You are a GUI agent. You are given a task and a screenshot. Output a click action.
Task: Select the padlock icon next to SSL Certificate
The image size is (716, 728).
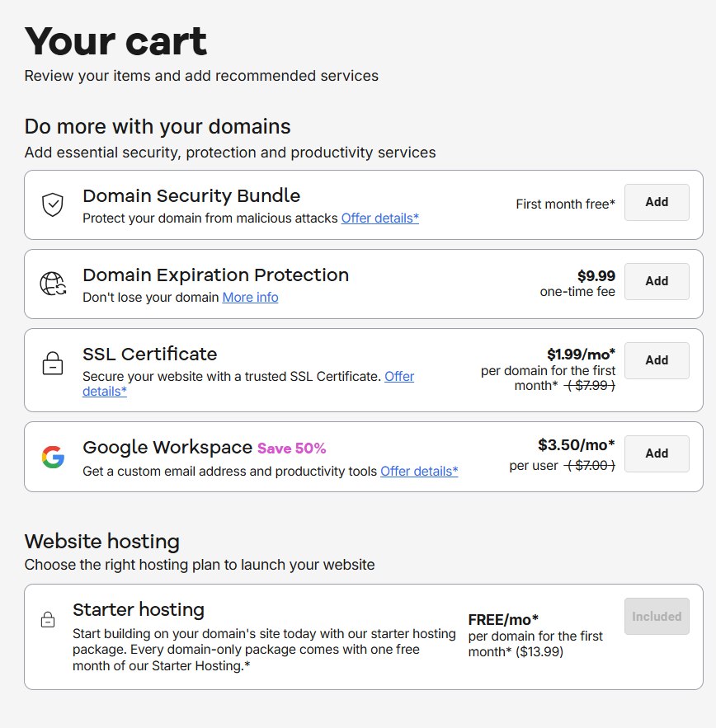53,363
